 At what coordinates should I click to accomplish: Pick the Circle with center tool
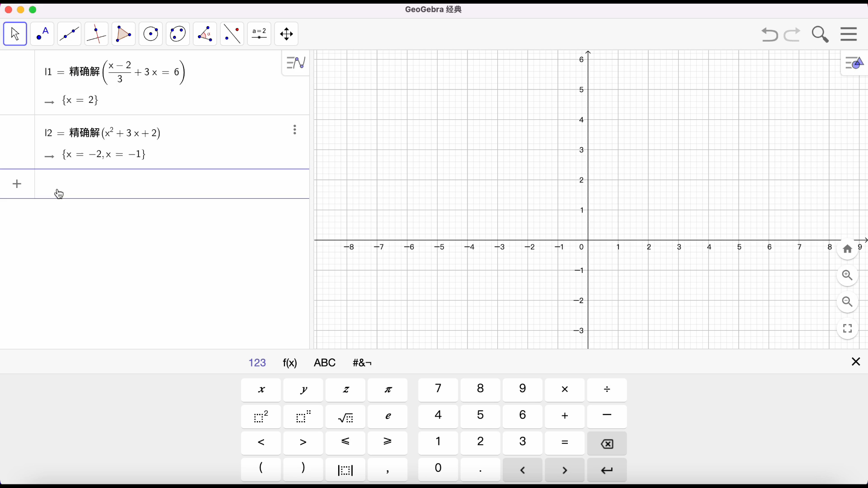[151, 34]
